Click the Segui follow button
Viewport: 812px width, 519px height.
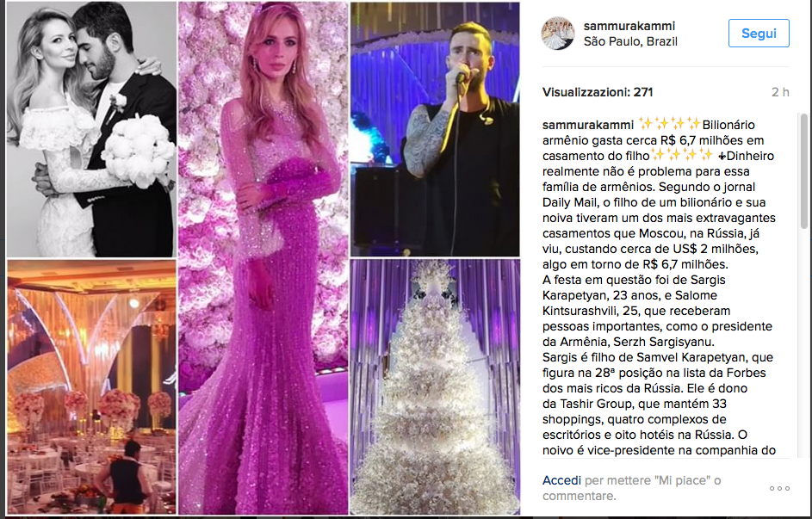tap(759, 33)
